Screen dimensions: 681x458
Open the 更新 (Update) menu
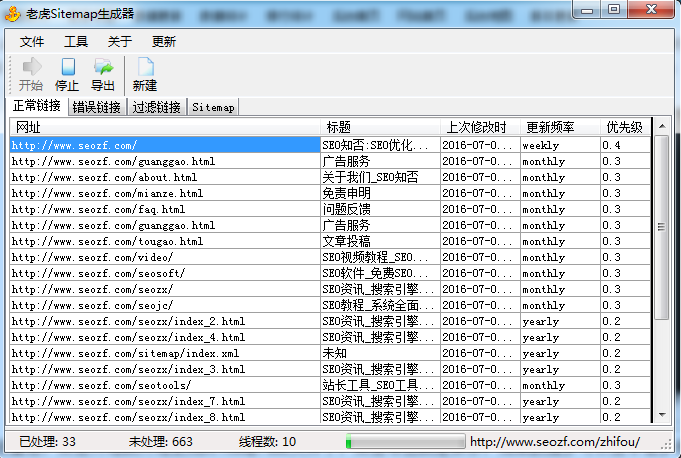click(164, 41)
